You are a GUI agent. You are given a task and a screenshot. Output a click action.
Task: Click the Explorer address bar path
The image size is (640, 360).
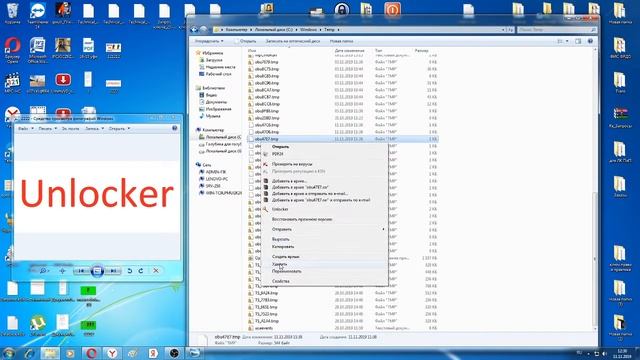[359, 30]
